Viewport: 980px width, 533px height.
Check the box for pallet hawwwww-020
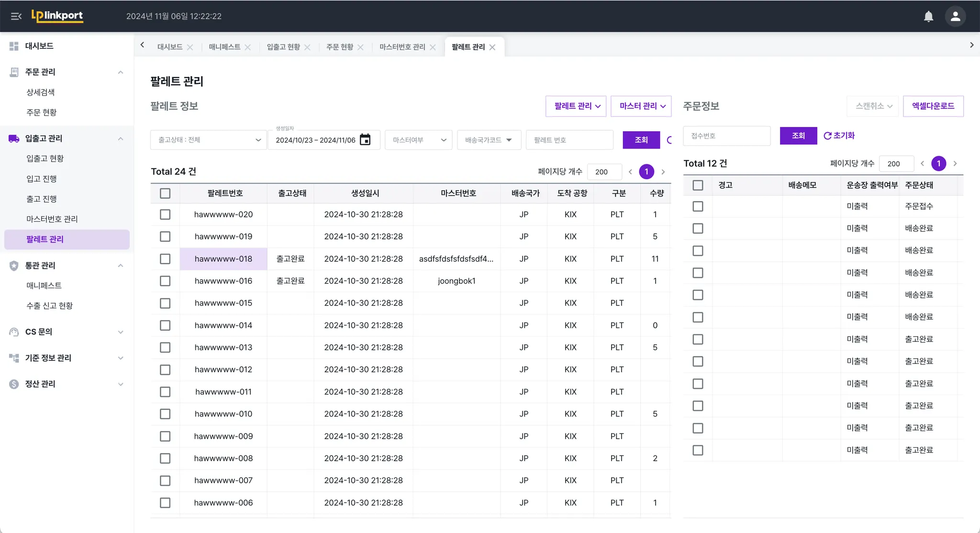pyautogui.click(x=165, y=215)
